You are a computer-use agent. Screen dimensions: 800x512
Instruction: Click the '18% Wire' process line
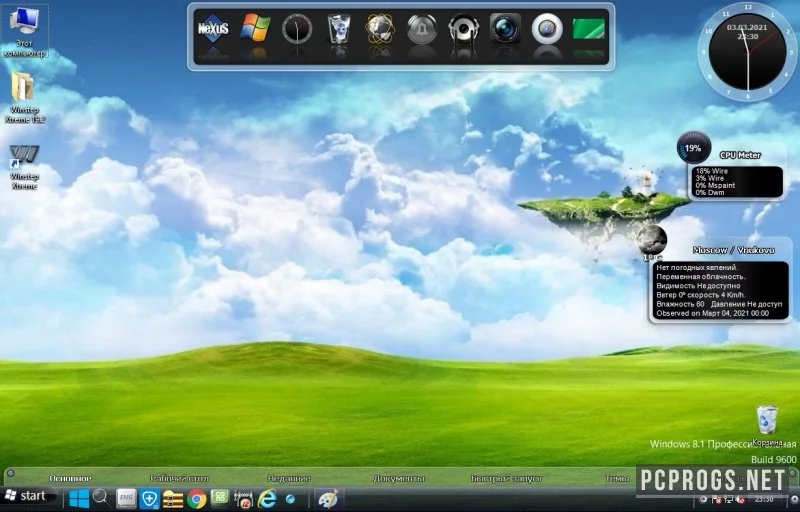712,171
